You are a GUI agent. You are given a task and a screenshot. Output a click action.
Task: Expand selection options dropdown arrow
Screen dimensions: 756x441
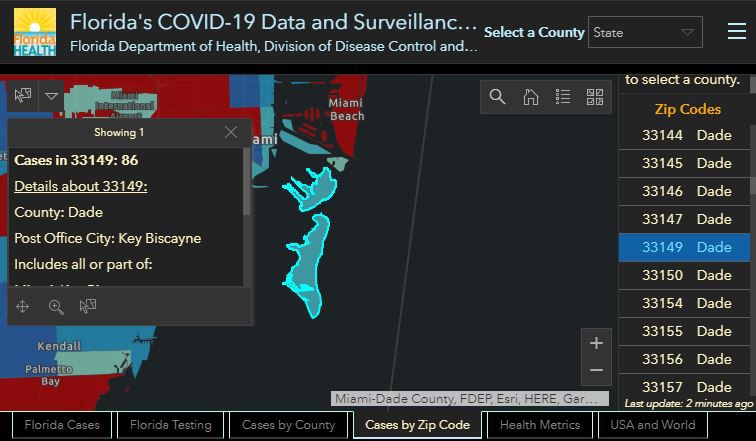52,96
